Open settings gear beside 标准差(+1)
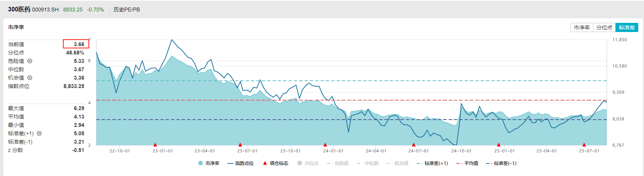Image resolution: width=644 pixels, height=176 pixels. [x=39, y=133]
